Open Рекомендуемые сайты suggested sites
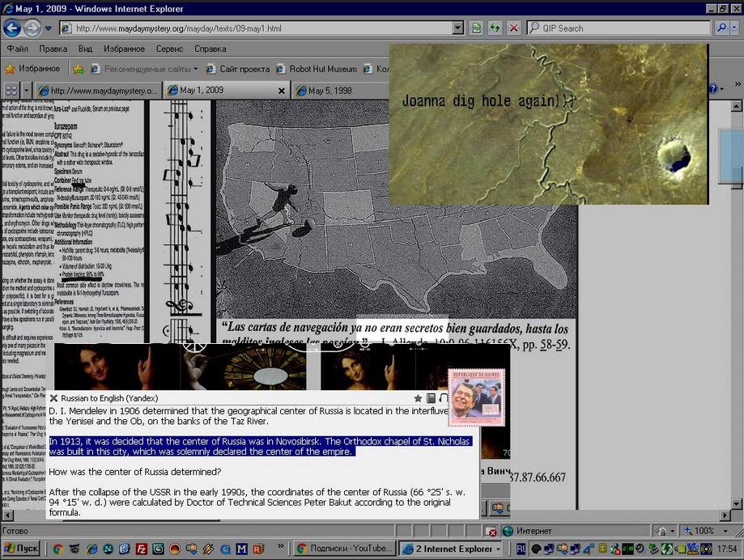 [144, 70]
